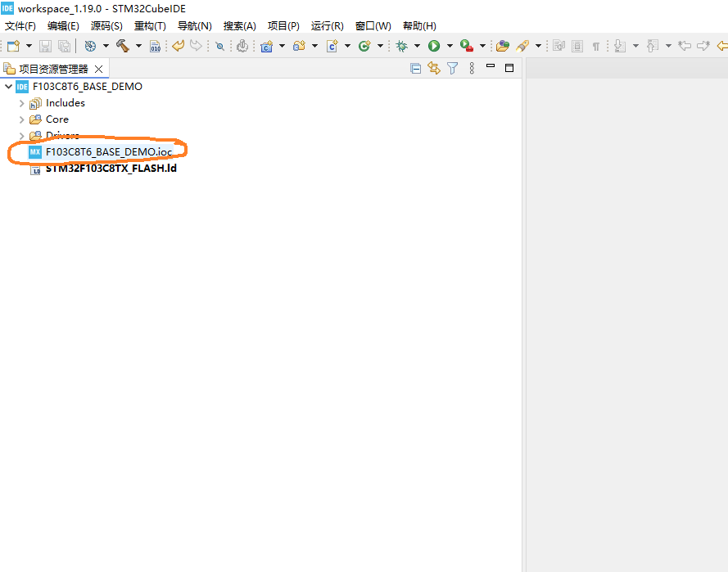Maximize the project explorer panel
This screenshot has height=572, width=728.
509,68
